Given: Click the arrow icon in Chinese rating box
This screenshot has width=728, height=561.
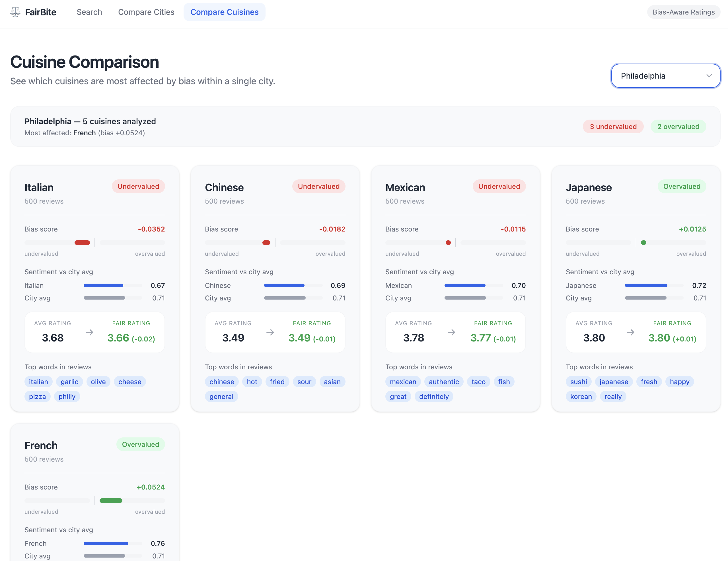Looking at the screenshot, I should click(x=270, y=332).
